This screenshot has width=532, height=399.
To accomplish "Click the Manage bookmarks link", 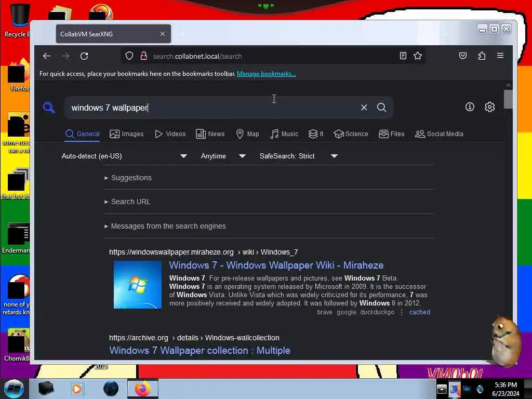I will (x=267, y=74).
